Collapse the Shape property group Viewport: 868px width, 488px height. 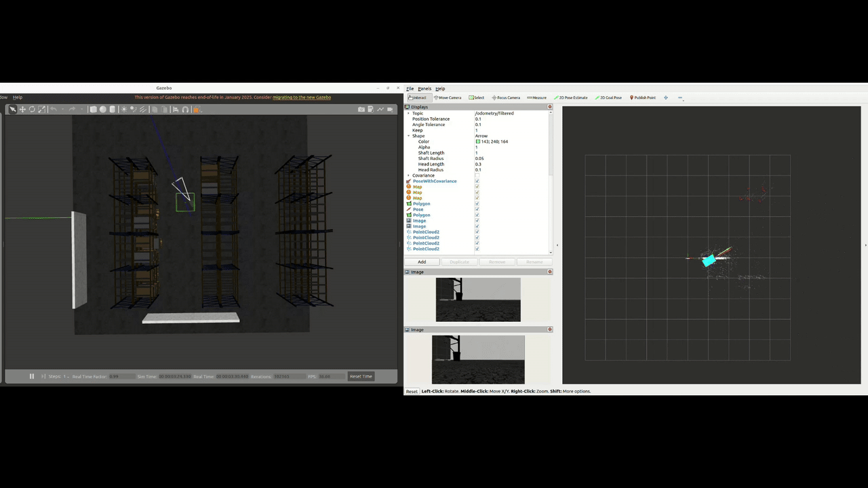tap(408, 136)
